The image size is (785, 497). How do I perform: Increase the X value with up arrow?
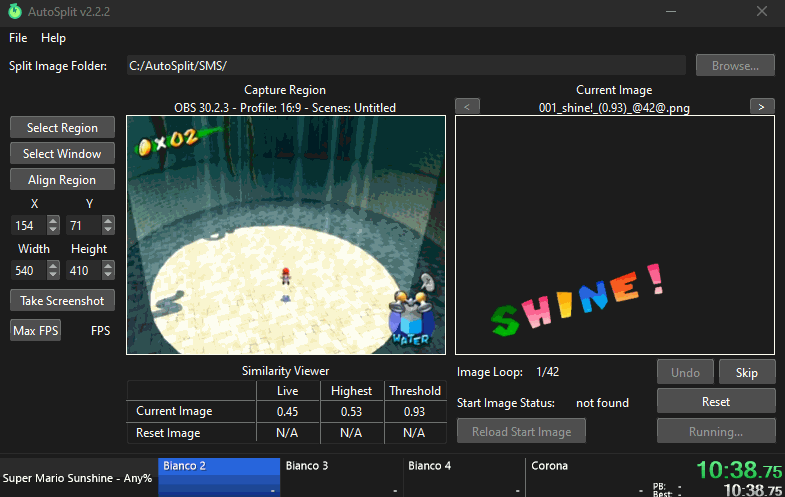(x=53, y=221)
